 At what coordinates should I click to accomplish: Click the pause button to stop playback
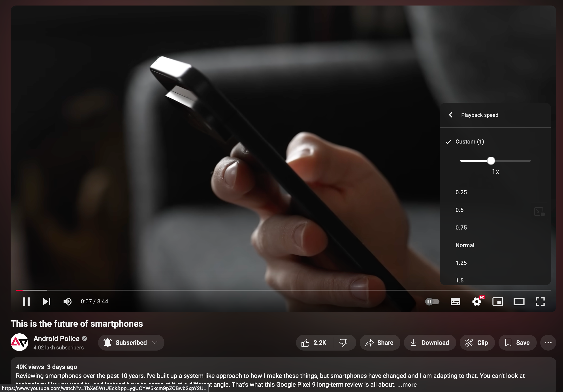tap(26, 301)
